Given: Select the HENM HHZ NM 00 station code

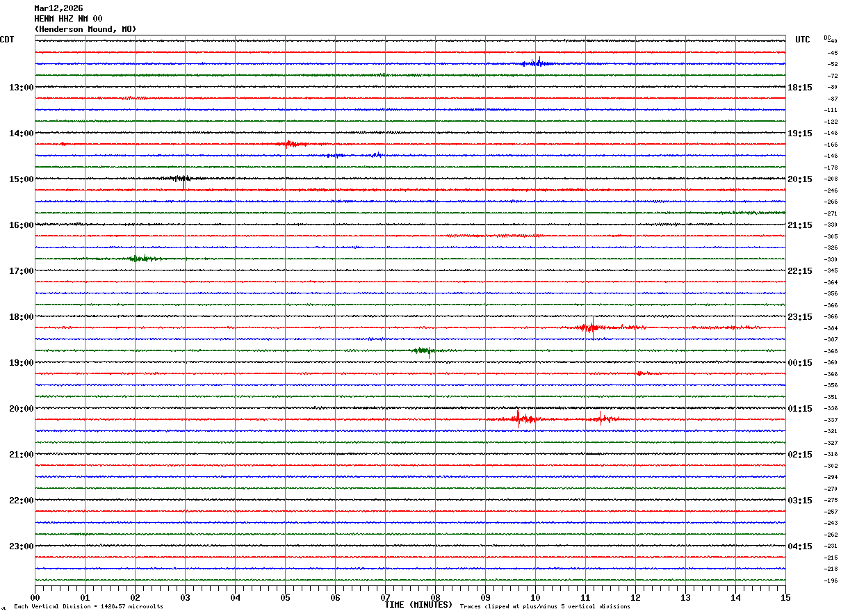Looking at the screenshot, I should pyautogui.click(x=68, y=19).
